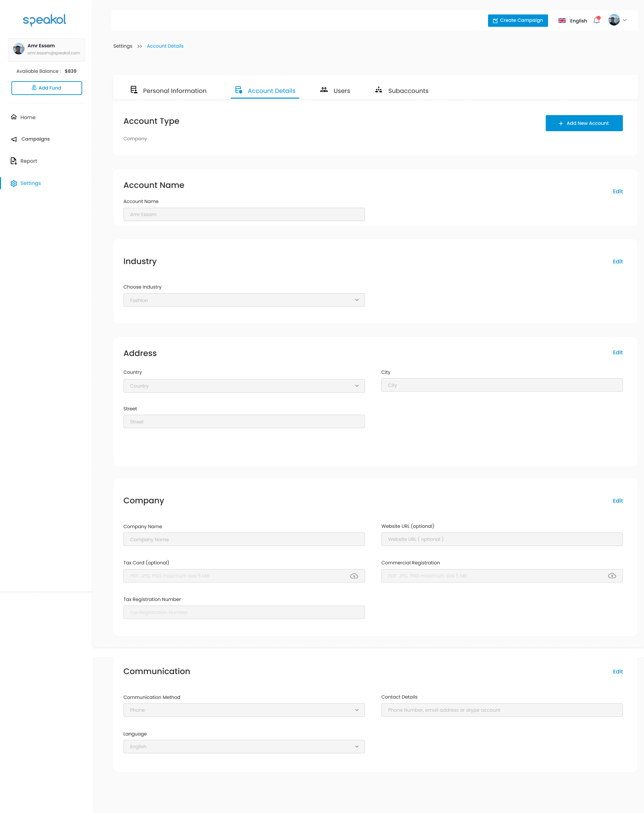
Task: Select English language in header
Action: 578,21
